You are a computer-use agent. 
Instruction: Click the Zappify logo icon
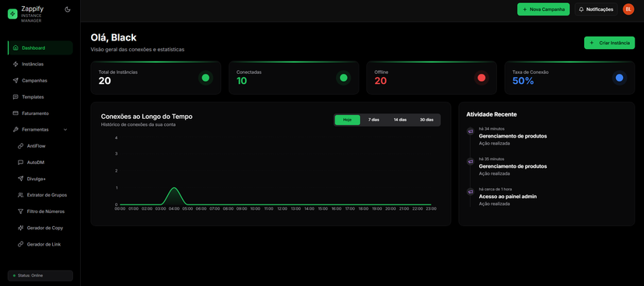pyautogui.click(x=12, y=14)
